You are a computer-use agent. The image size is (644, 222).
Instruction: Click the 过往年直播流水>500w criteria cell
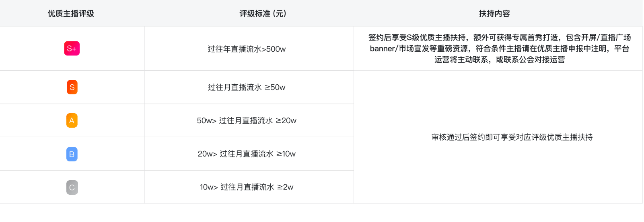click(247, 49)
